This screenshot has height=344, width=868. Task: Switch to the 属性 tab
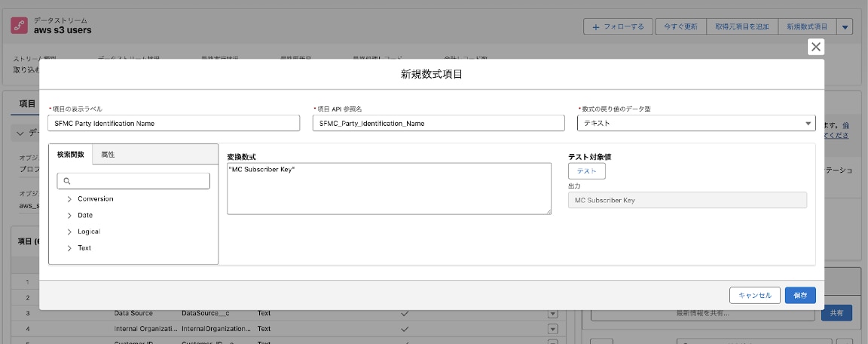click(x=108, y=154)
